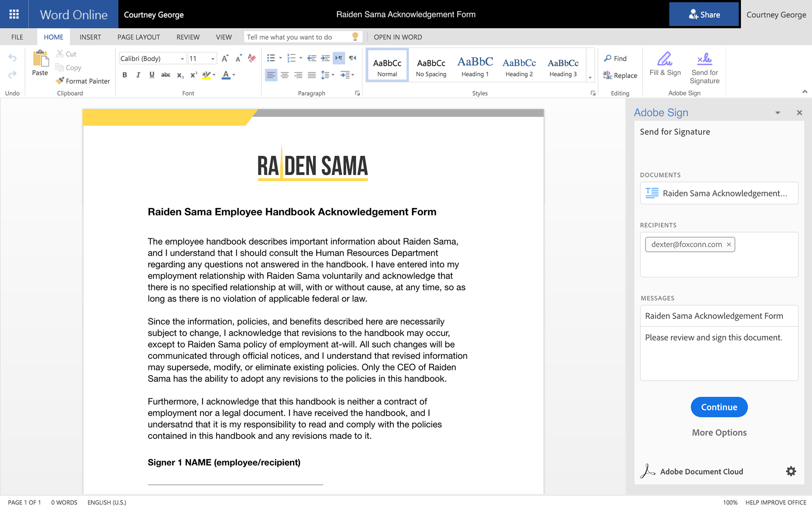Viewport: 812px width, 508px height.
Task: Open Adobe Sign settings gear
Action: (x=791, y=471)
